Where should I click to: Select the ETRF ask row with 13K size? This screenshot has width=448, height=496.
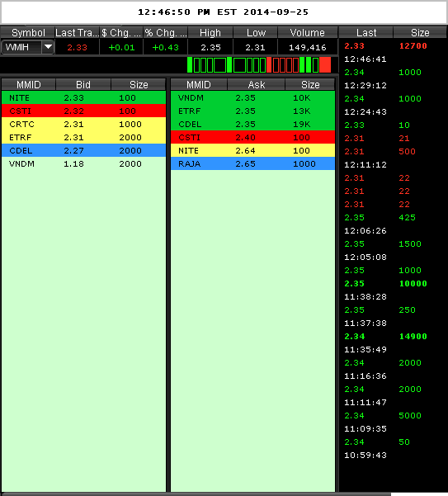coord(252,111)
